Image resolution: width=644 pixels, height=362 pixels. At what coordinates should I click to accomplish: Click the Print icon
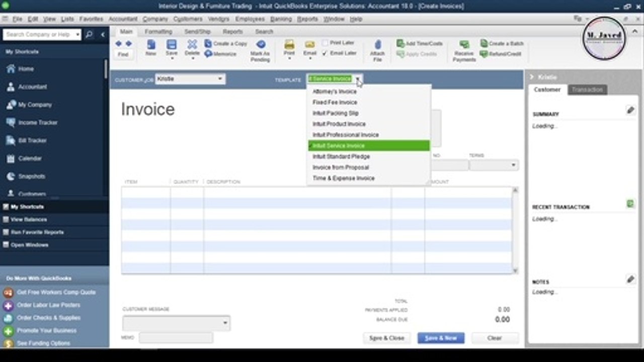point(289,44)
